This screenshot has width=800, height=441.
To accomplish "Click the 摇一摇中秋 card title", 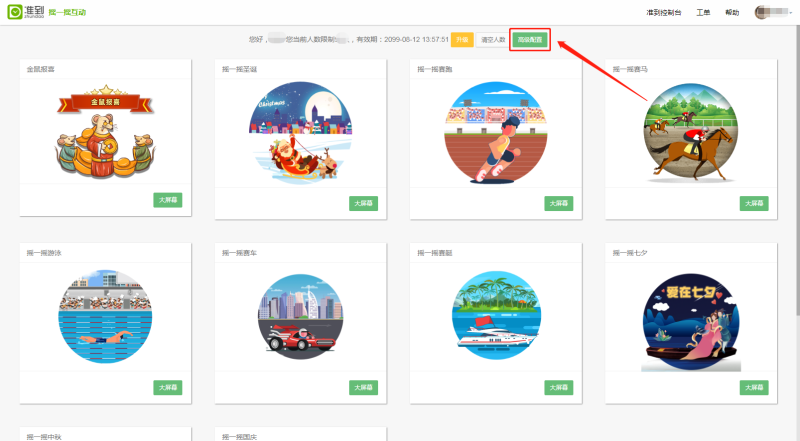I will (x=44, y=437).
